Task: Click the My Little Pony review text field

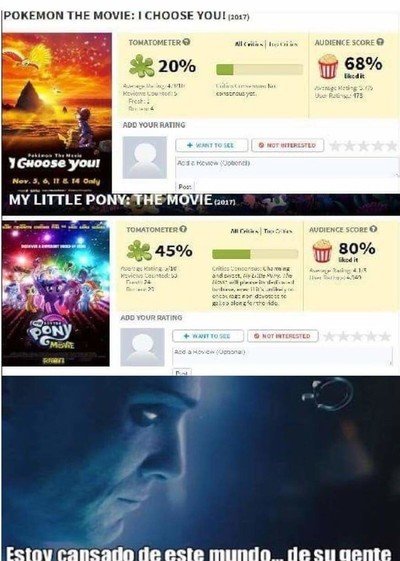Action: click(282, 356)
